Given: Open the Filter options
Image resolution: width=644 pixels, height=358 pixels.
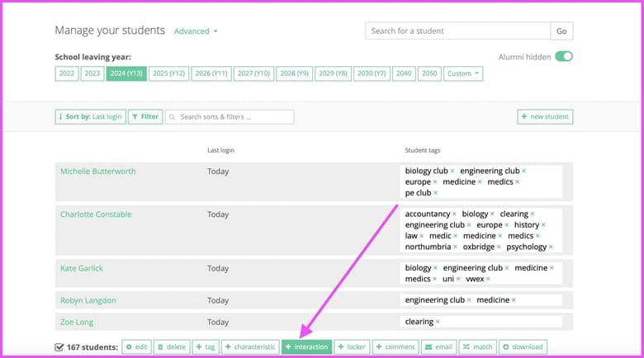Looking at the screenshot, I should tap(145, 116).
